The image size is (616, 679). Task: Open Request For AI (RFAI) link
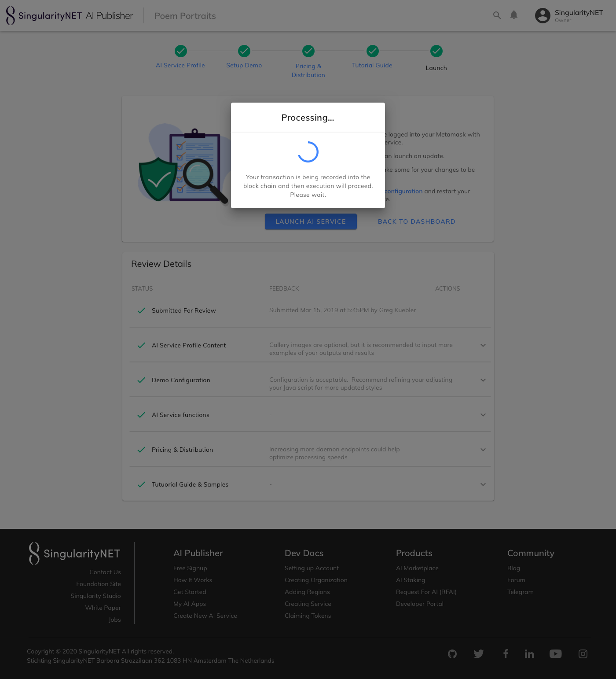tap(426, 592)
